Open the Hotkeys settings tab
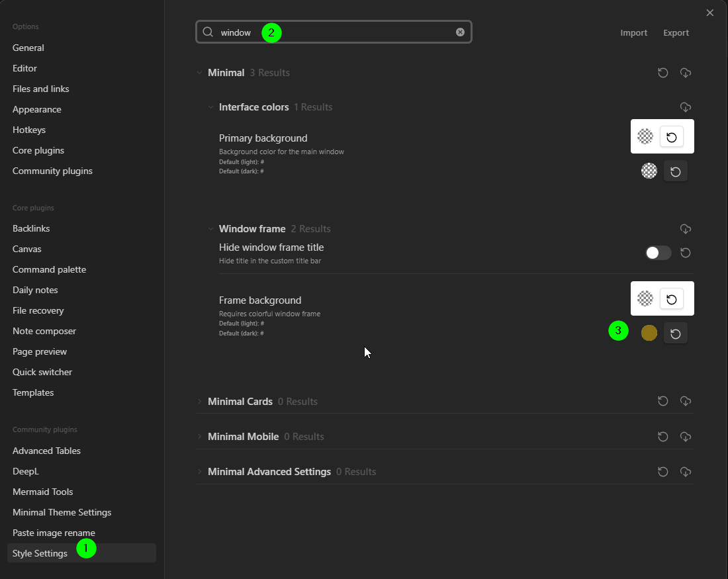This screenshot has width=728, height=579. point(28,130)
